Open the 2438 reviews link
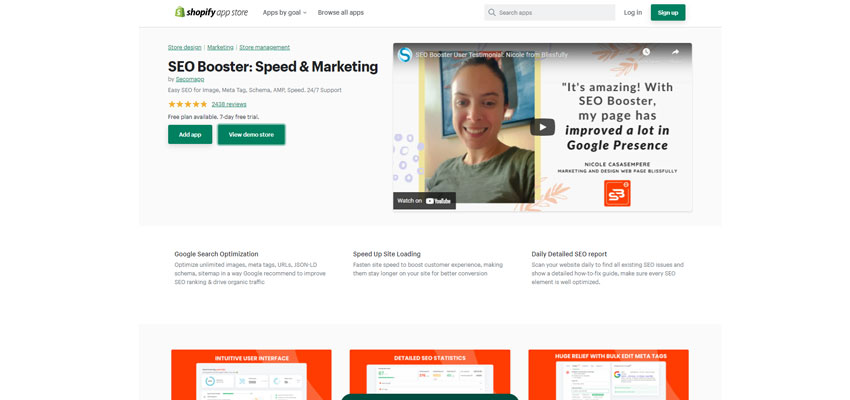This screenshot has height=400, width=850. click(x=229, y=104)
